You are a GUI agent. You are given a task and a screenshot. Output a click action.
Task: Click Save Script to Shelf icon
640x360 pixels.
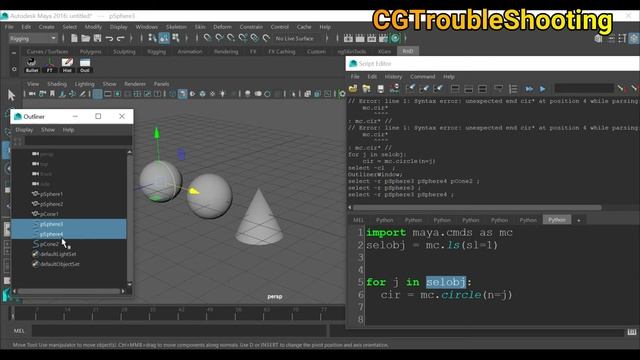pos(394,89)
